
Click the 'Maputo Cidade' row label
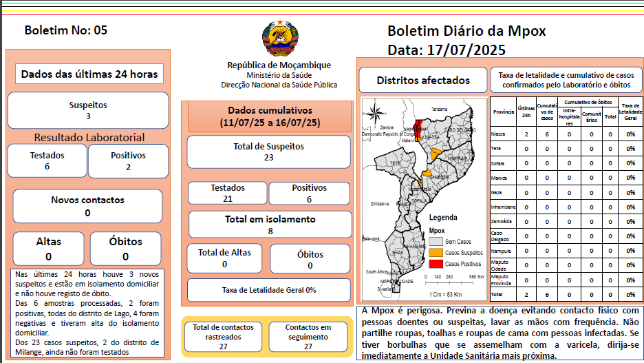coord(500,265)
